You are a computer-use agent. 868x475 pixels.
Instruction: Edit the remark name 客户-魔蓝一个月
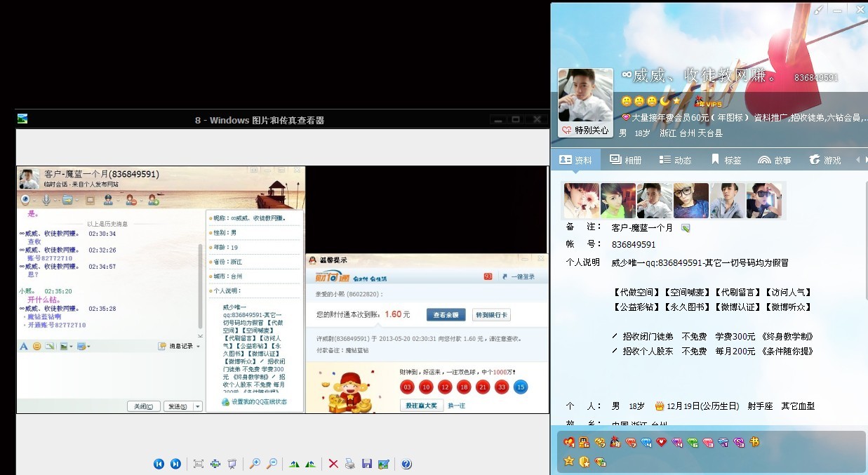coord(686,228)
